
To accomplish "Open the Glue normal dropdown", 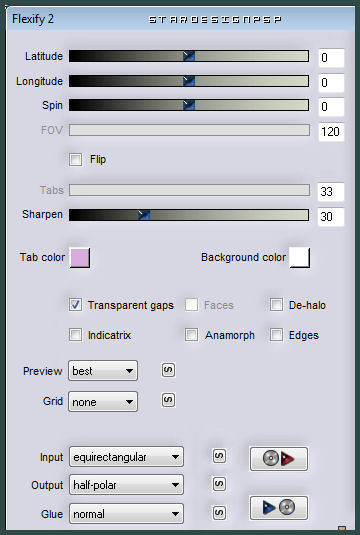I will pyautogui.click(x=126, y=514).
